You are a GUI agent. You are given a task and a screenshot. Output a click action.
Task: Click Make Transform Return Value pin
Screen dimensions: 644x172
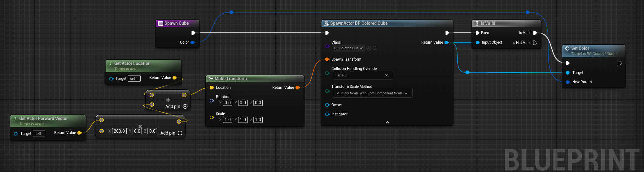click(x=298, y=88)
